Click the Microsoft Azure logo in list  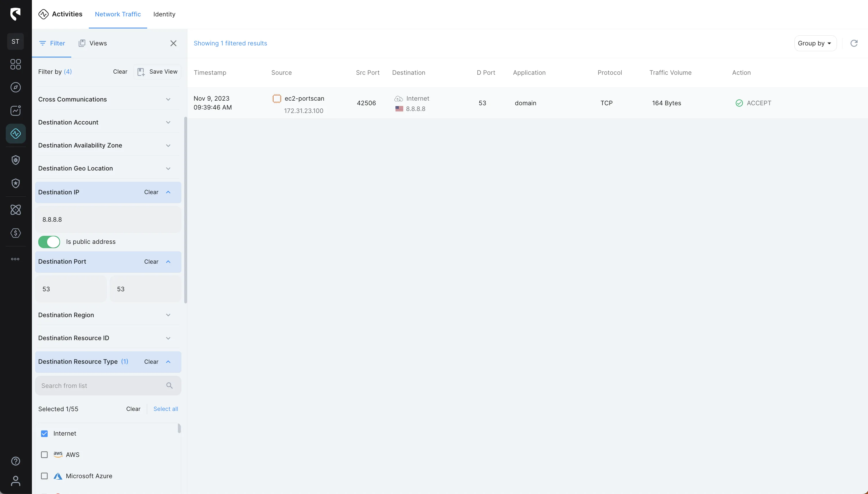click(58, 476)
